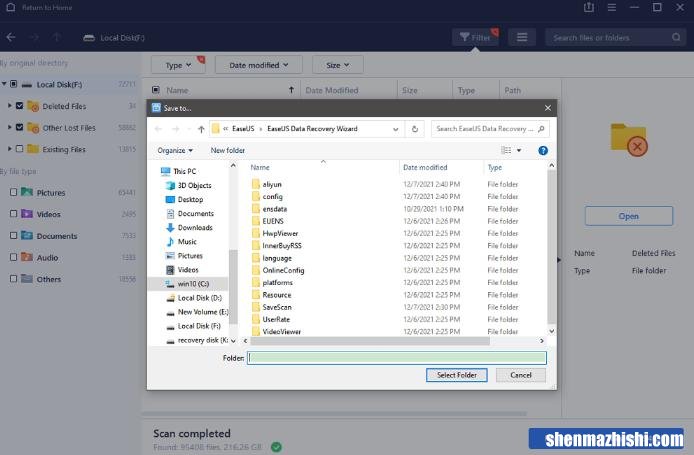The height and width of the screenshot is (455, 694).
Task: Switch to list view icon beside Filter
Action: tap(522, 38)
